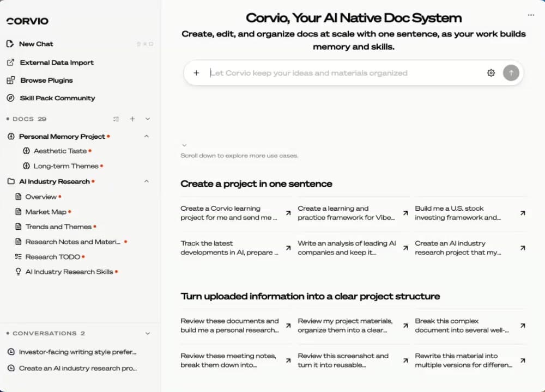Viewport: 545px width, 392px height.
Task: Create a new doc with the plus icon
Action: (131, 119)
